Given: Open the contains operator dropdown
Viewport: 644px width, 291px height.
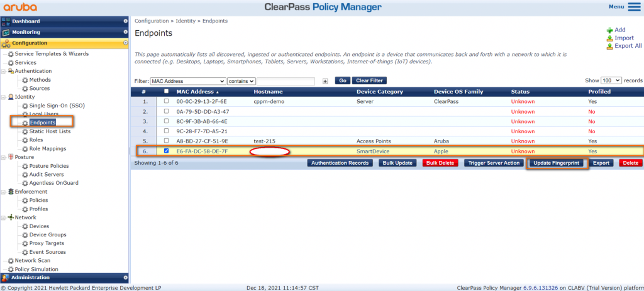Looking at the screenshot, I should 241,81.
